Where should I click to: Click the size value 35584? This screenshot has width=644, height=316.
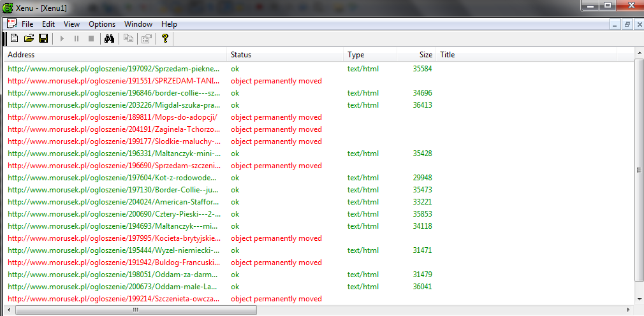(422, 69)
